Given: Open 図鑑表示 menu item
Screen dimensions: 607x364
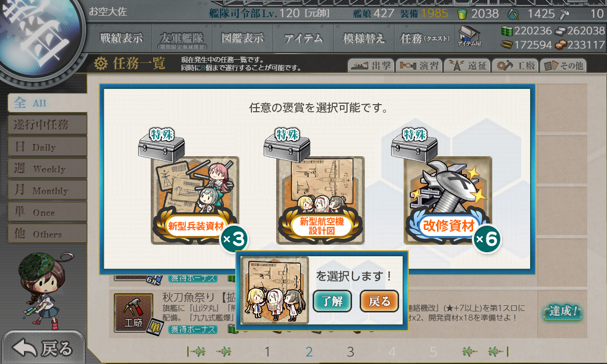Looking at the screenshot, I should pyautogui.click(x=242, y=38).
